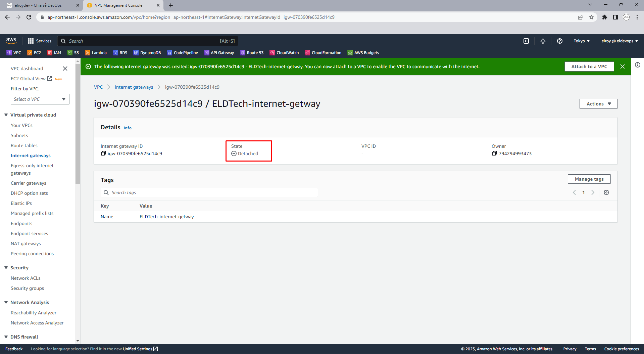Open the Tokyo region selector
The image size is (644, 354).
click(582, 41)
